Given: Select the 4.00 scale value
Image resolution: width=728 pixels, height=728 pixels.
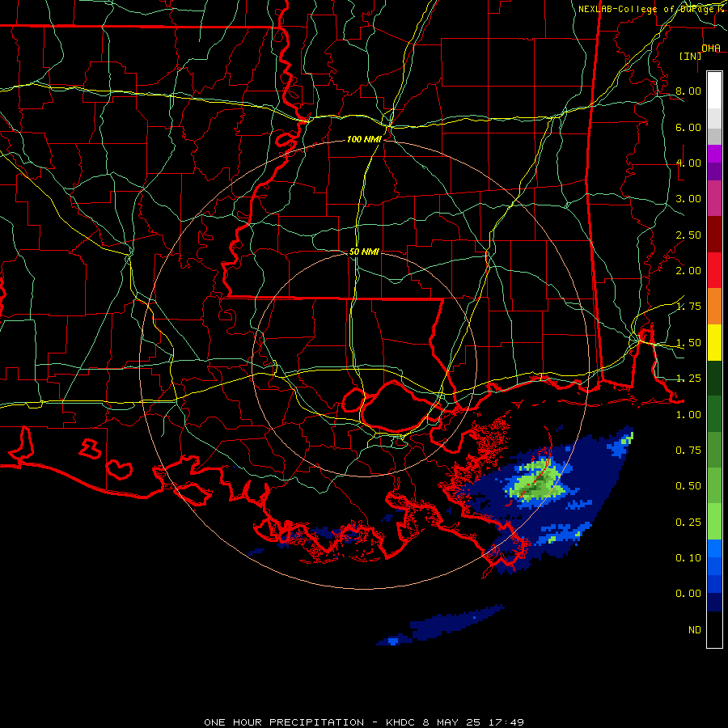Looking at the screenshot, I should tap(688, 163).
